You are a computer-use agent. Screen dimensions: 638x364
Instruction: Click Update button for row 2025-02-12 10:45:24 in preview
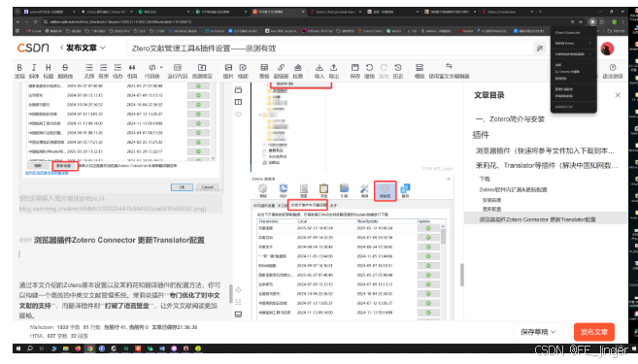pyautogui.click(x=428, y=228)
